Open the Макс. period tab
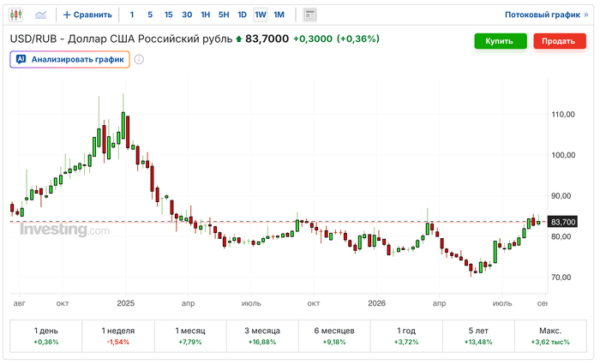 (x=550, y=336)
